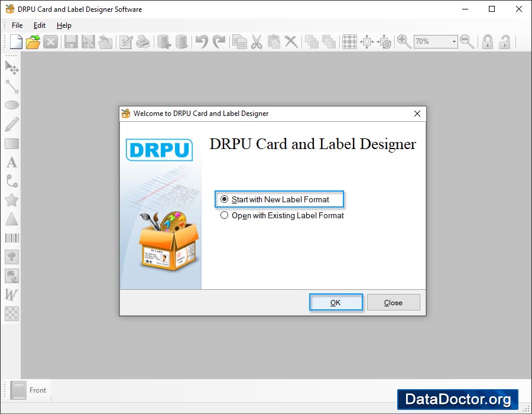Open the Edit menu
The image size is (532, 414).
40,25
